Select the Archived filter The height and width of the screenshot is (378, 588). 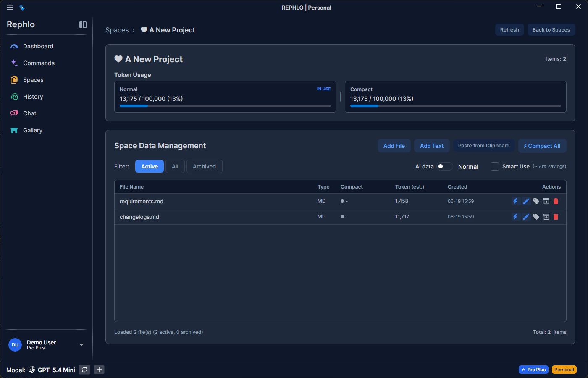click(204, 166)
